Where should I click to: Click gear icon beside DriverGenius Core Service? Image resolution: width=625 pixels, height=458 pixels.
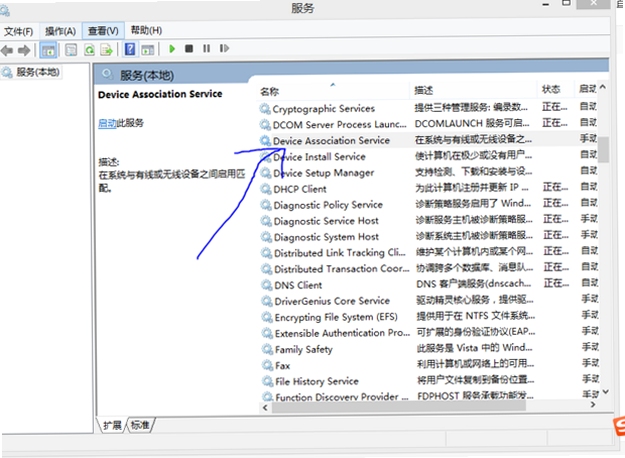point(266,301)
